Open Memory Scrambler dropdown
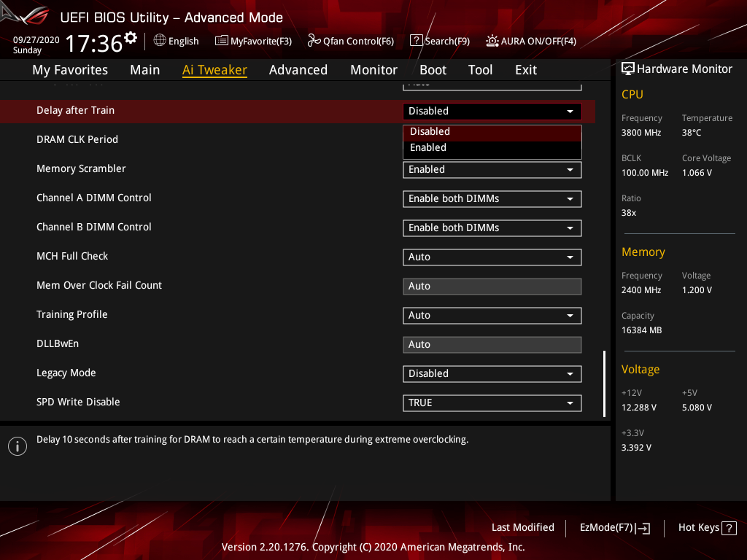Image resolution: width=747 pixels, height=560 pixels. [492, 170]
